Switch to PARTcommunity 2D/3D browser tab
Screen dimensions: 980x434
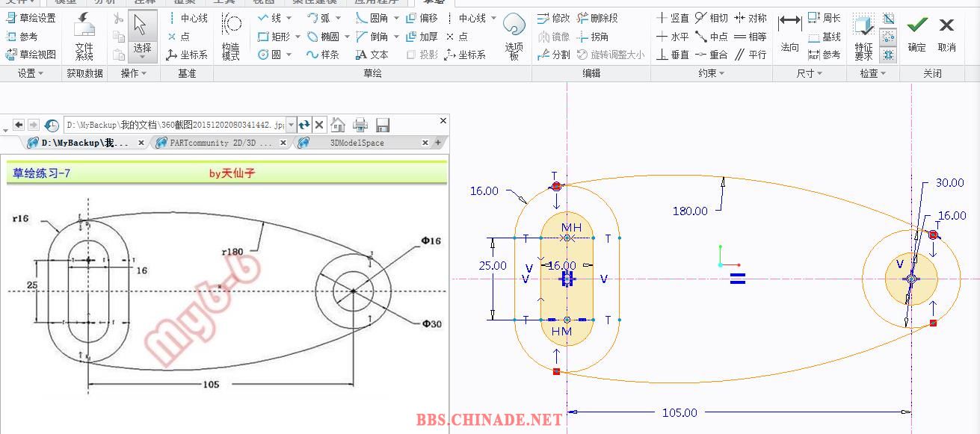pos(221,143)
